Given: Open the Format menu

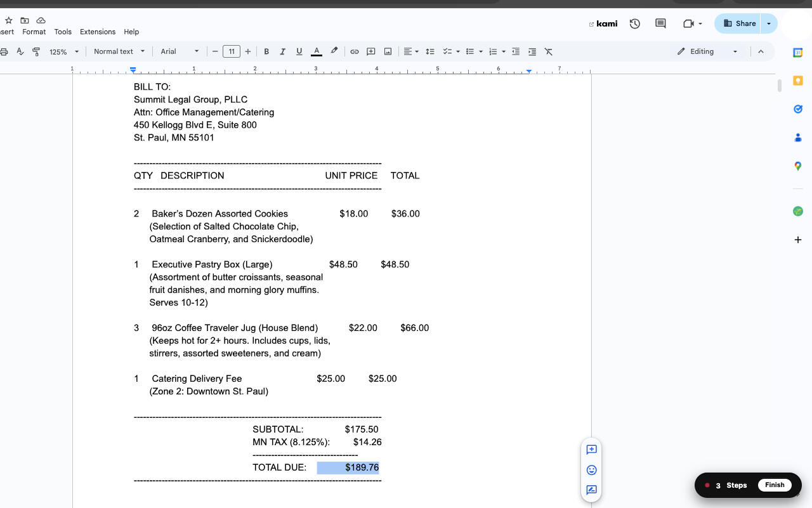Looking at the screenshot, I should point(34,32).
